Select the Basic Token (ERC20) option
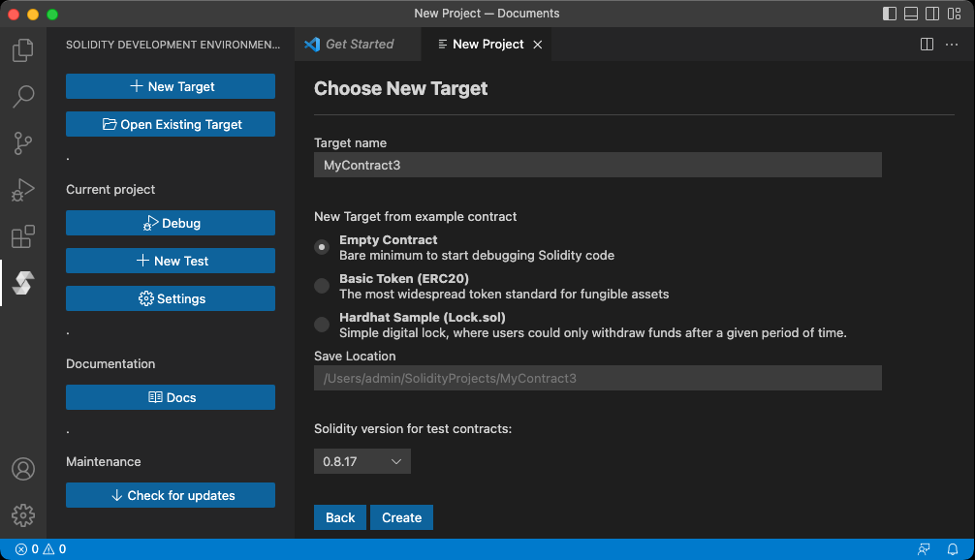 tap(322, 286)
